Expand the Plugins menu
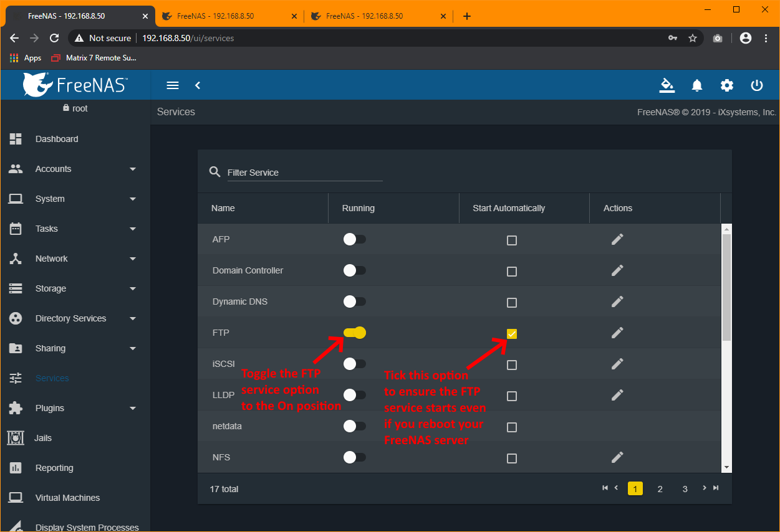The height and width of the screenshot is (532, 780). point(75,408)
